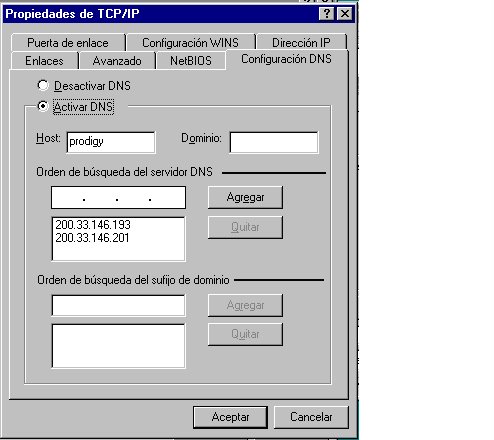Click the Configuración DNS tab
The image size is (494, 440).
(286, 59)
